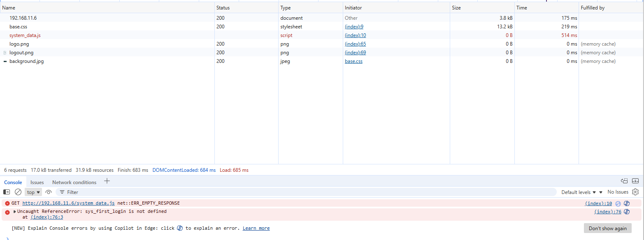Open the top JavaScript context dropdown

pos(34,192)
